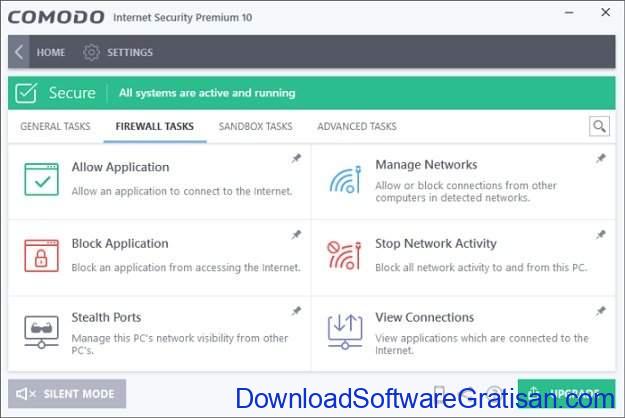
Task: Go to the HOME screen
Action: [x=51, y=52]
